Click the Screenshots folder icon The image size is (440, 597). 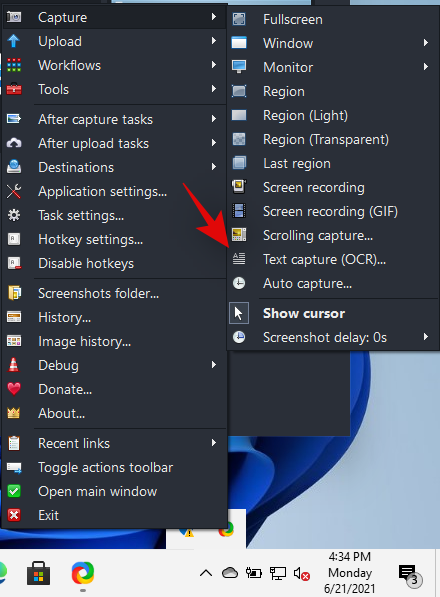[x=14, y=293]
